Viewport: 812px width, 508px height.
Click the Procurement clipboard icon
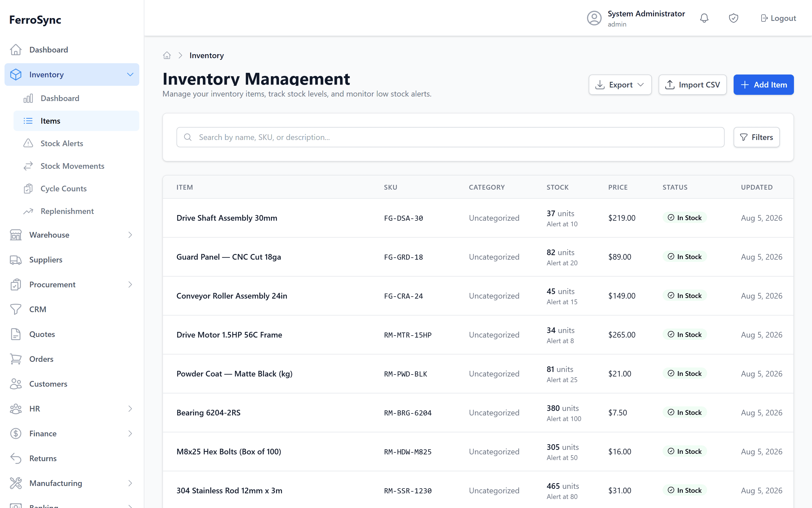(x=16, y=284)
